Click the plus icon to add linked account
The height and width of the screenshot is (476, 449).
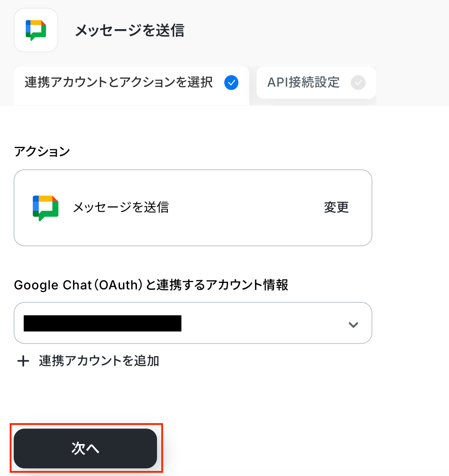(23, 361)
